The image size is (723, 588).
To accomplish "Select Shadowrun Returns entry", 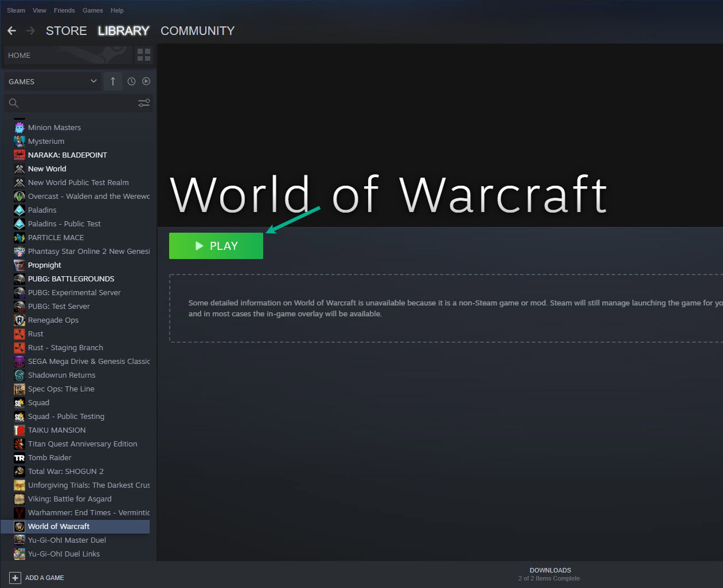I will [x=62, y=375].
